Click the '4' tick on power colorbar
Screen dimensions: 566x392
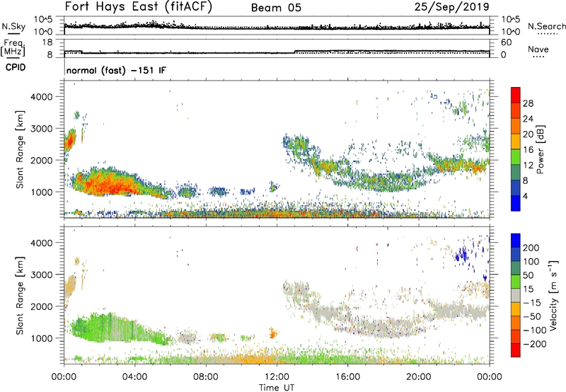click(525, 197)
